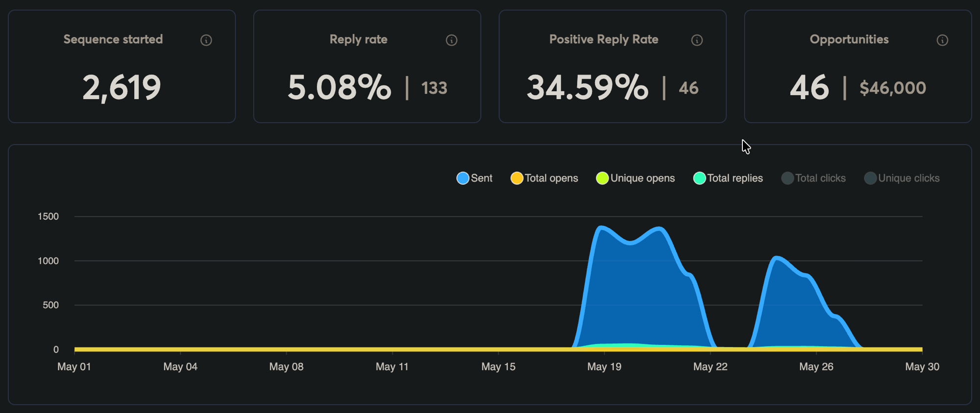Enable the Unique clicks series
Viewport: 980px width, 413px height.
pos(902,178)
